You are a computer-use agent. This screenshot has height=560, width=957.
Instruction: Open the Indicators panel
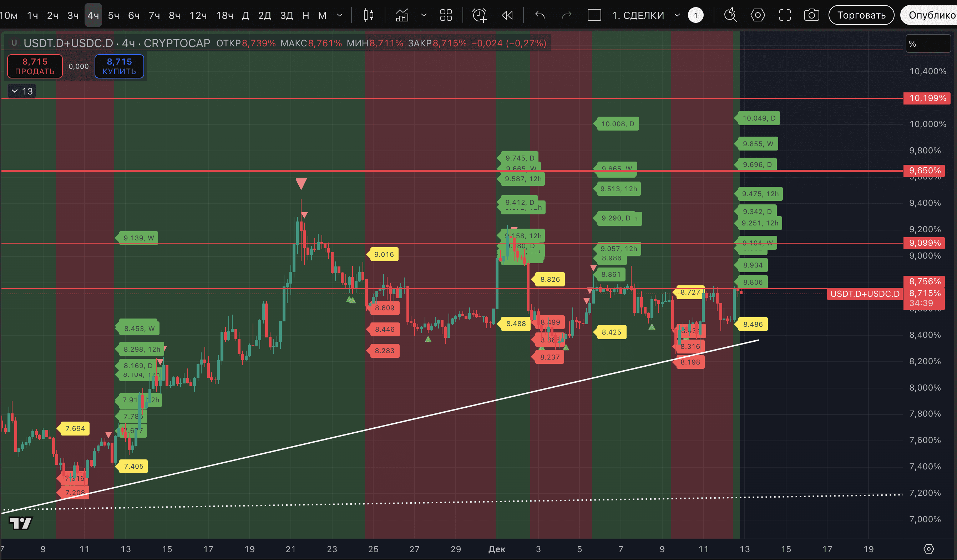pyautogui.click(x=402, y=15)
